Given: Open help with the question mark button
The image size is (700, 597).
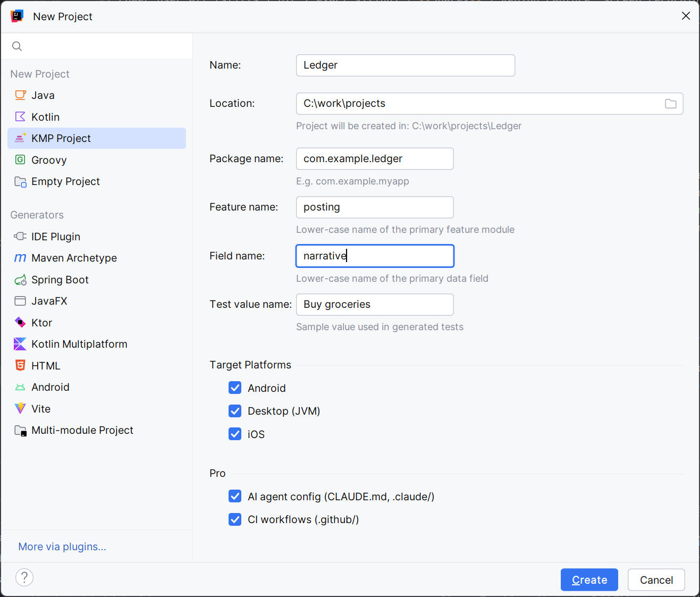Looking at the screenshot, I should (24, 577).
